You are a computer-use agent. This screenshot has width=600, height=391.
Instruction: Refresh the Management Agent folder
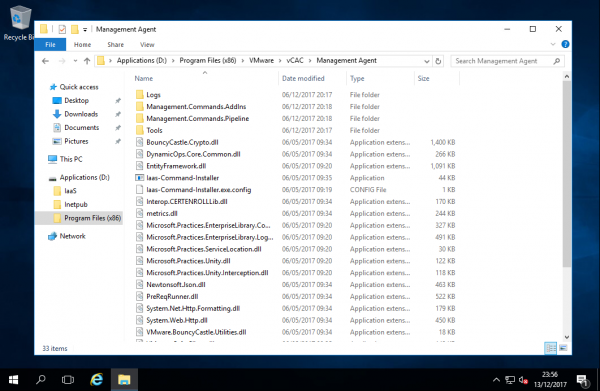[x=438, y=61]
